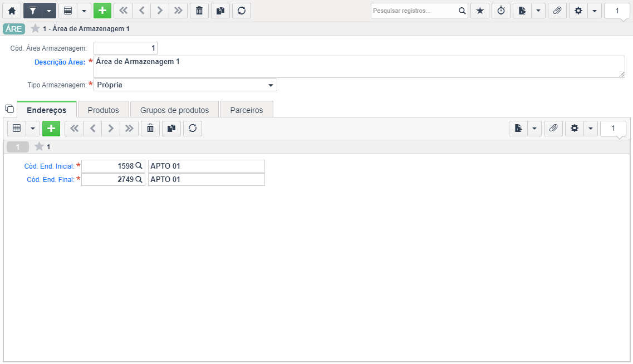Open settings gear in top toolbar
This screenshot has width=633, height=364.
click(x=578, y=11)
